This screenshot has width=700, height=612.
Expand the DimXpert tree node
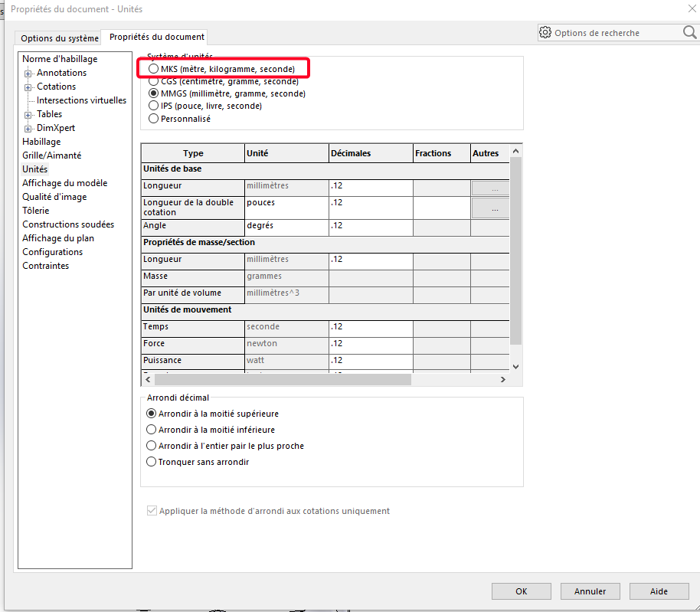click(28, 129)
